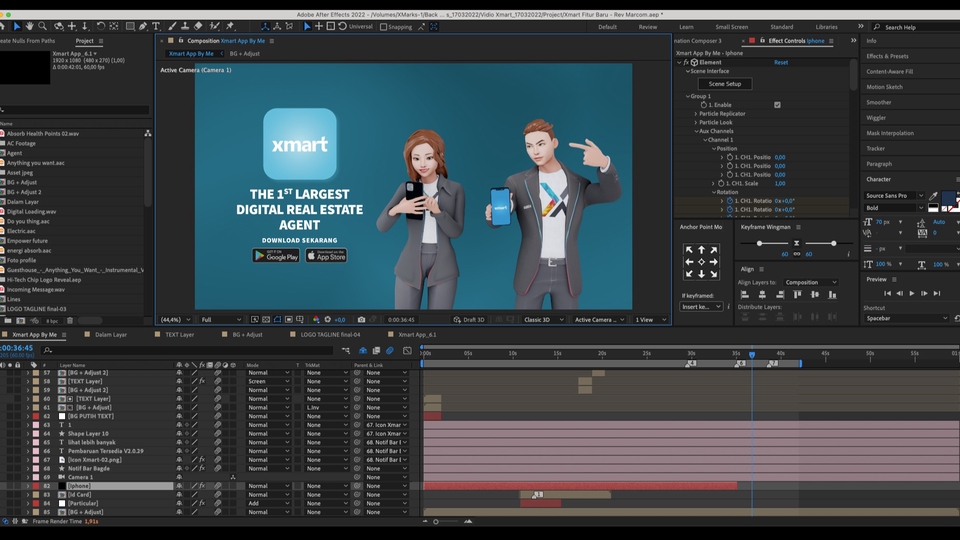Move anchor point to top-left arrow
The width and height of the screenshot is (960, 540).
[689, 250]
